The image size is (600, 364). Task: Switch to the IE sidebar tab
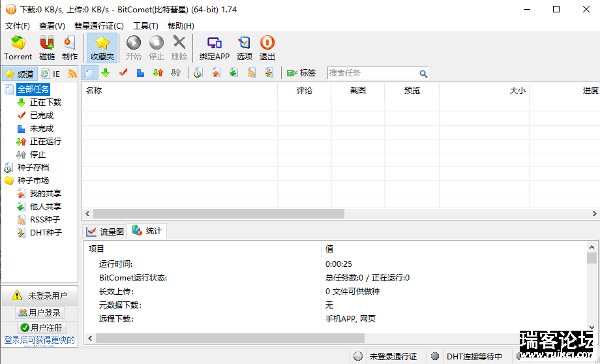pyautogui.click(x=51, y=74)
